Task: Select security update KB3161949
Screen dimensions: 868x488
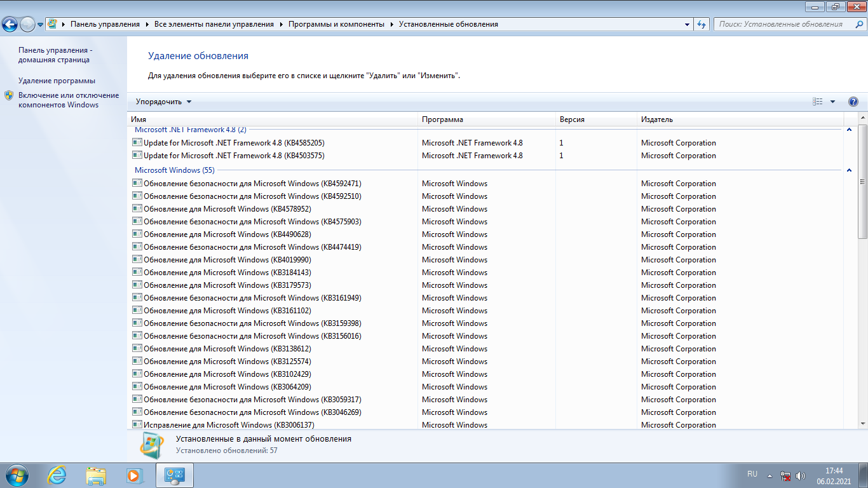Action: 486,298
